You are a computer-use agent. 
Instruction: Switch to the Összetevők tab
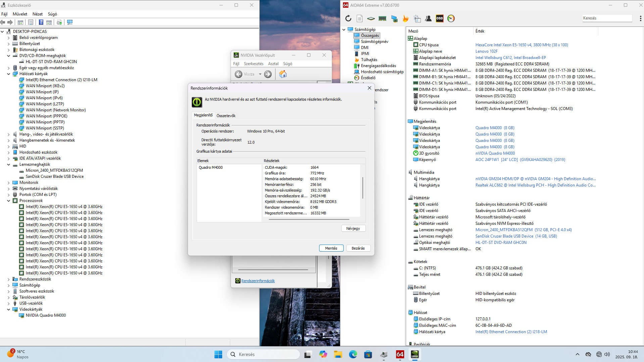tap(226, 116)
